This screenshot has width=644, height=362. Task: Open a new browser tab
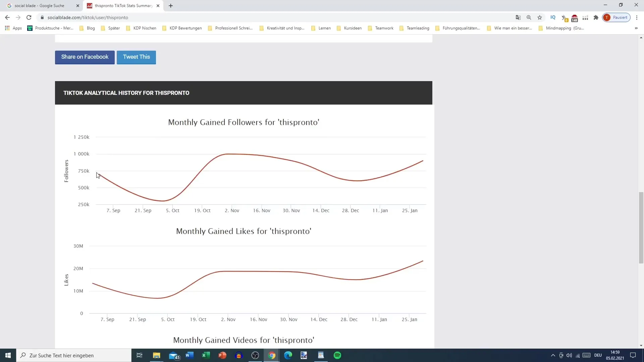click(x=171, y=6)
